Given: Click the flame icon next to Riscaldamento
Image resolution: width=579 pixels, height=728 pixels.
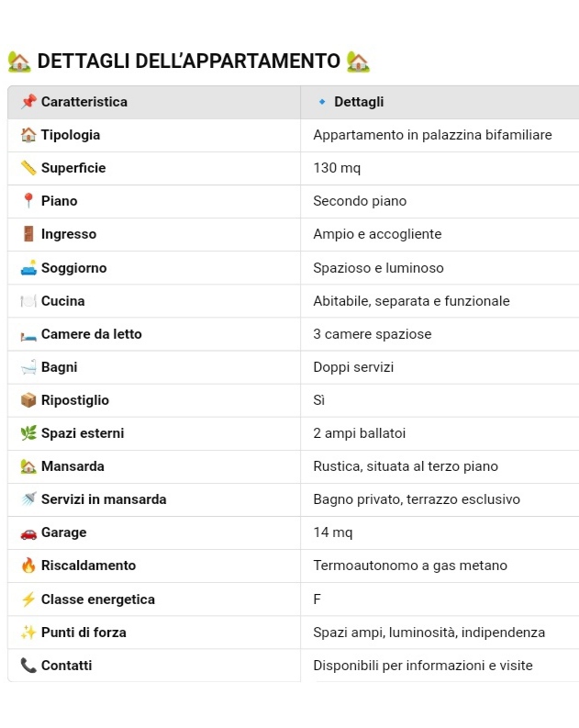Looking at the screenshot, I should point(28,565).
